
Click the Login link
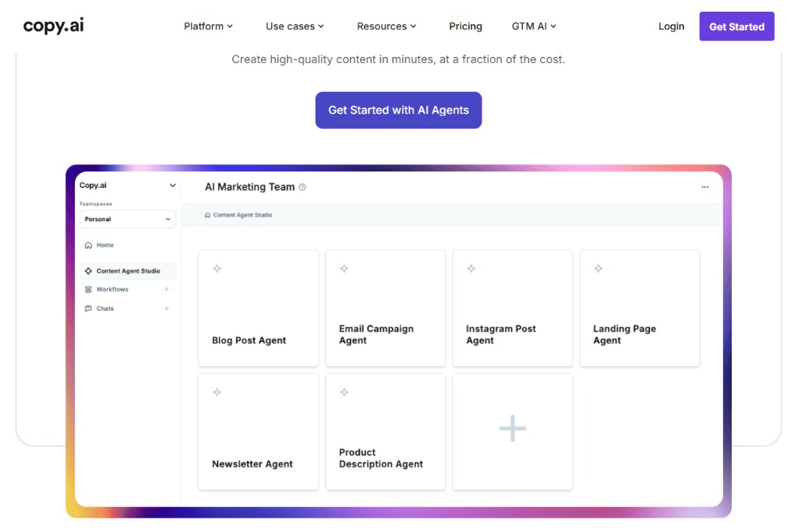(x=671, y=26)
